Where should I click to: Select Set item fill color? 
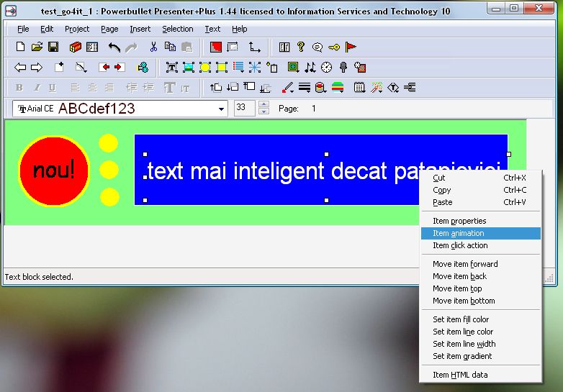click(x=481, y=319)
